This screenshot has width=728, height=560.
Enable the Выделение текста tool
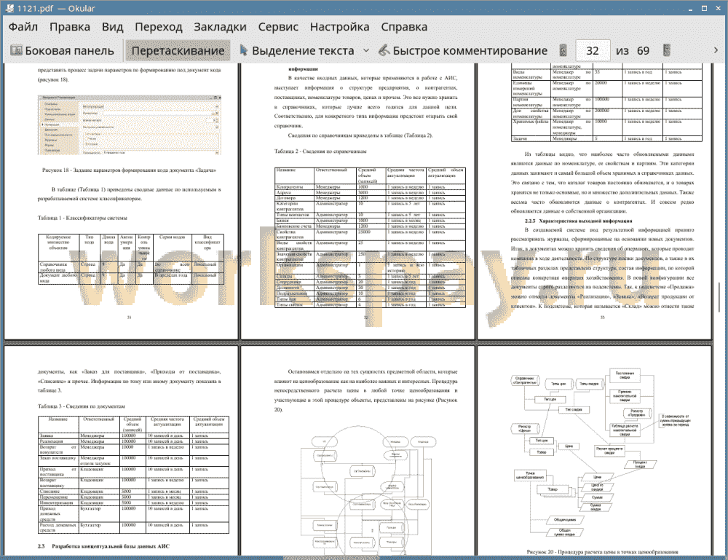[x=297, y=51]
